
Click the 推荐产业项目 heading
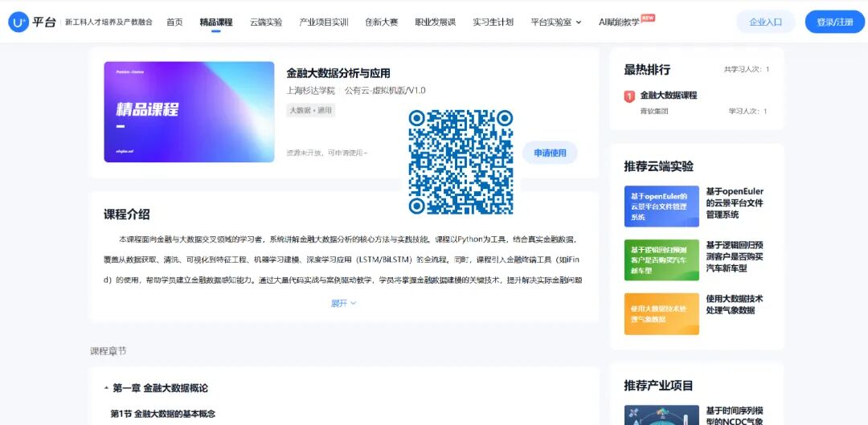pos(659,385)
